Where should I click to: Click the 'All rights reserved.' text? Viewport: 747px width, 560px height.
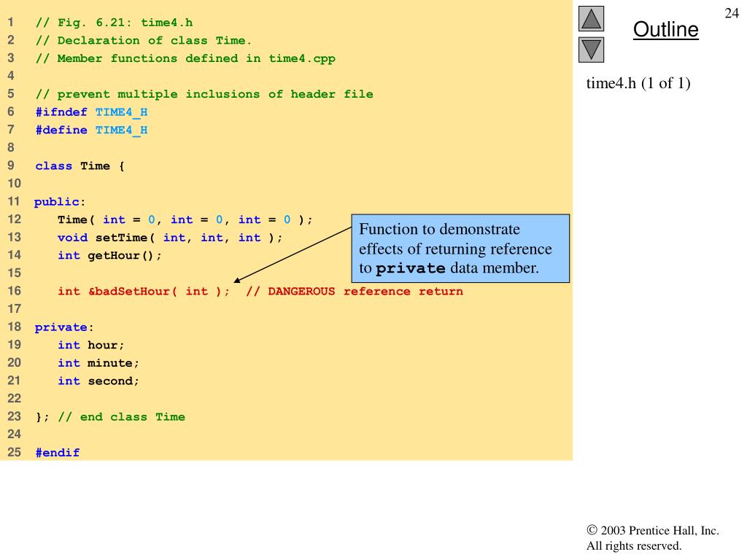coord(634,545)
